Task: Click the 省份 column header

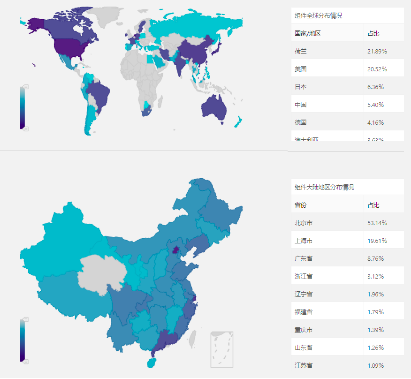Action: coord(300,205)
